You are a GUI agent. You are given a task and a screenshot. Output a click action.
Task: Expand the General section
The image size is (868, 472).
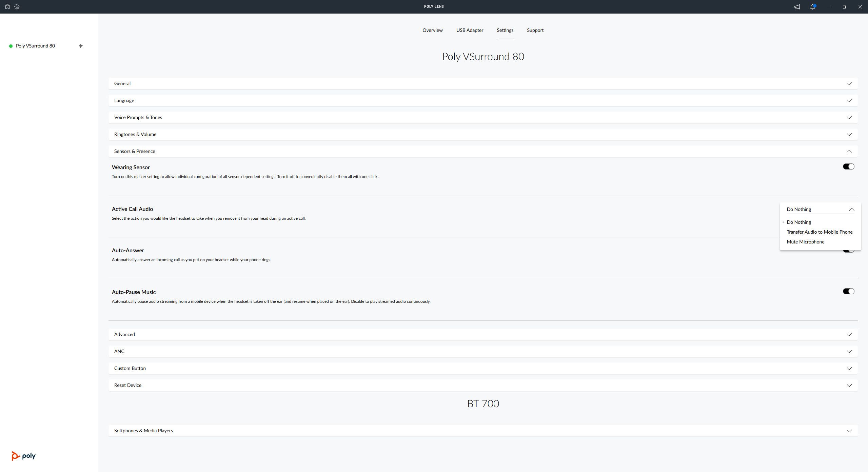(x=849, y=84)
